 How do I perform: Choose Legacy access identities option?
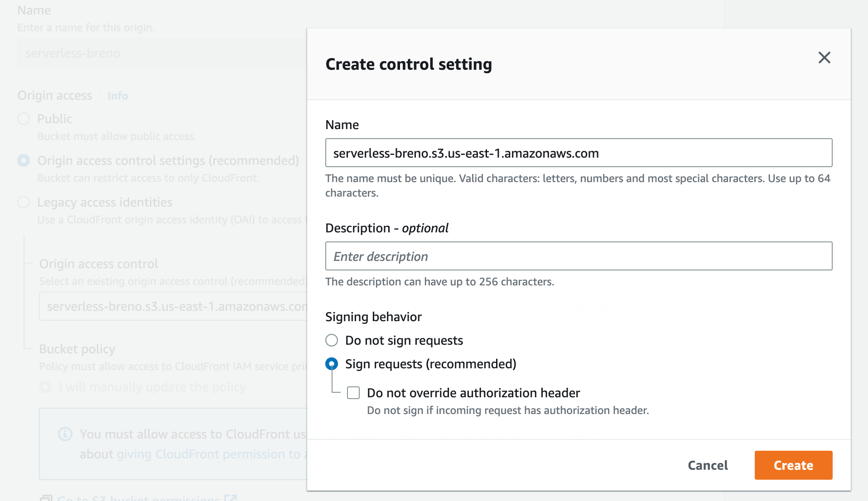(x=24, y=202)
